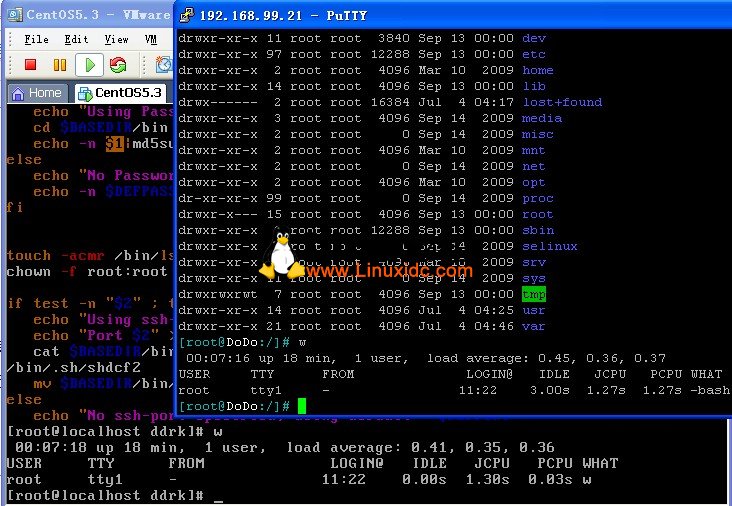Click the 'lost+found' directory name in PuTTY
This screenshot has width=732, height=506.
tap(562, 102)
